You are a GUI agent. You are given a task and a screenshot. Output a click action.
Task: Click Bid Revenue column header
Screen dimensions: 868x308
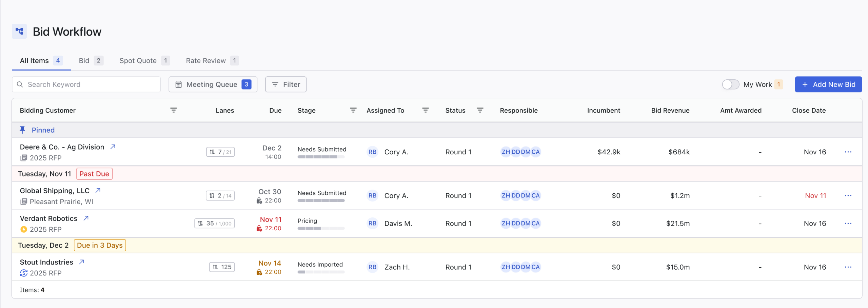670,111
